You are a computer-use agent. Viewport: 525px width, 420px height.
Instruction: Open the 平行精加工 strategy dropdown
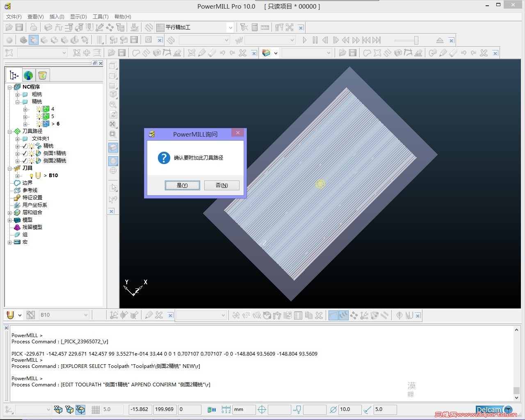[x=230, y=27]
